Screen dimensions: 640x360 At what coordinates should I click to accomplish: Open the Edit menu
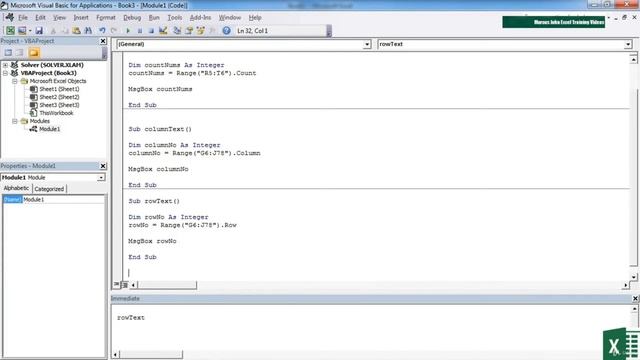click(40, 18)
